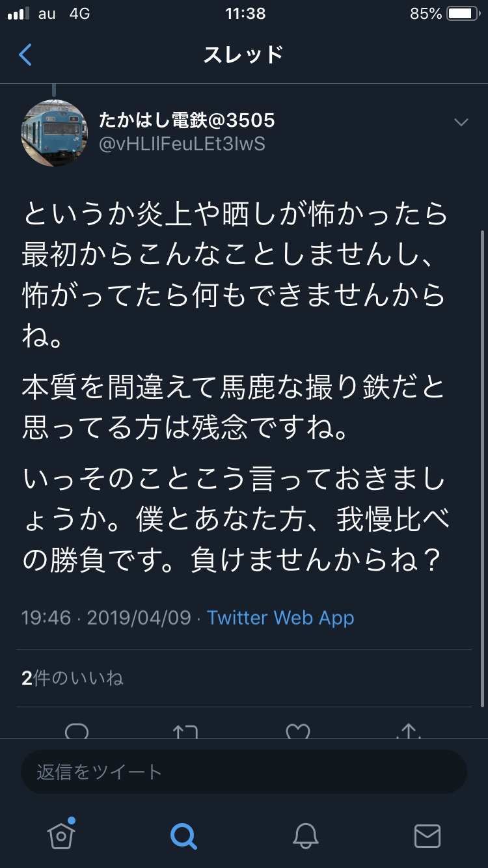Open the share tweet icon

[409, 731]
